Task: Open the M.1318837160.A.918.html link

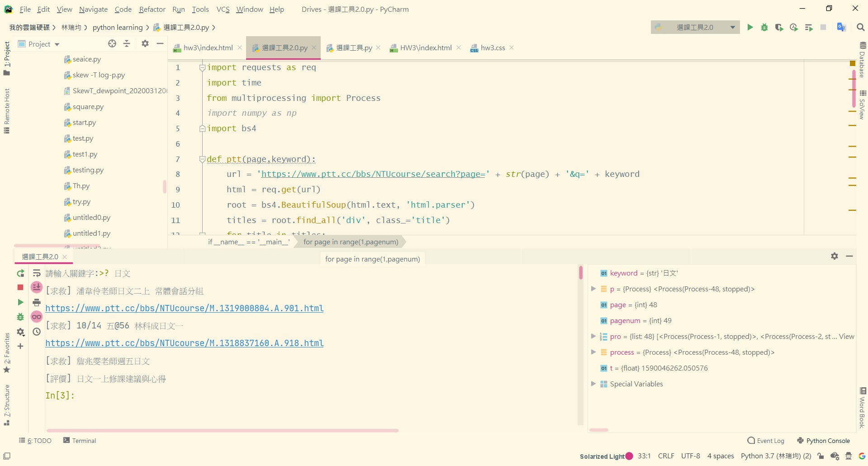Action: point(185,343)
